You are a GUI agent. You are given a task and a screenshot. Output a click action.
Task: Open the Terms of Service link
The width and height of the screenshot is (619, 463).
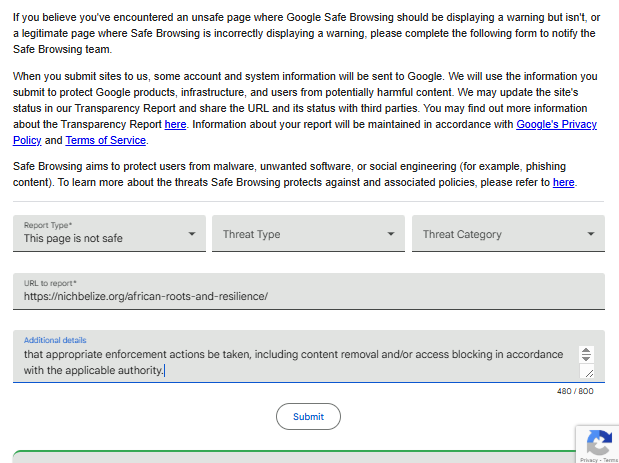point(105,140)
